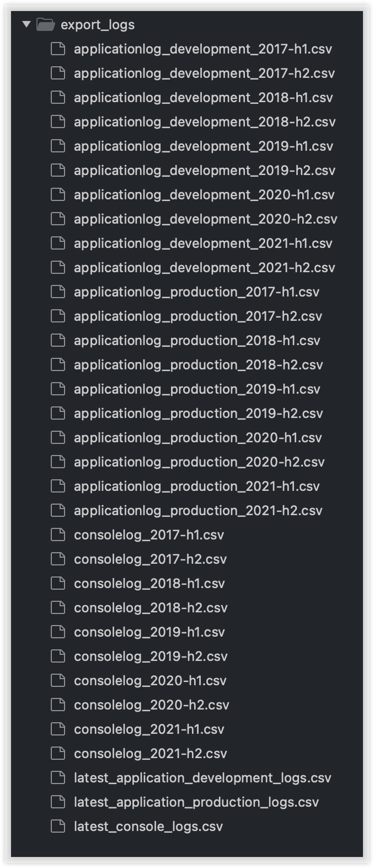Click file icon beside applicationlog_production_2018-h1.csv

tap(57, 340)
